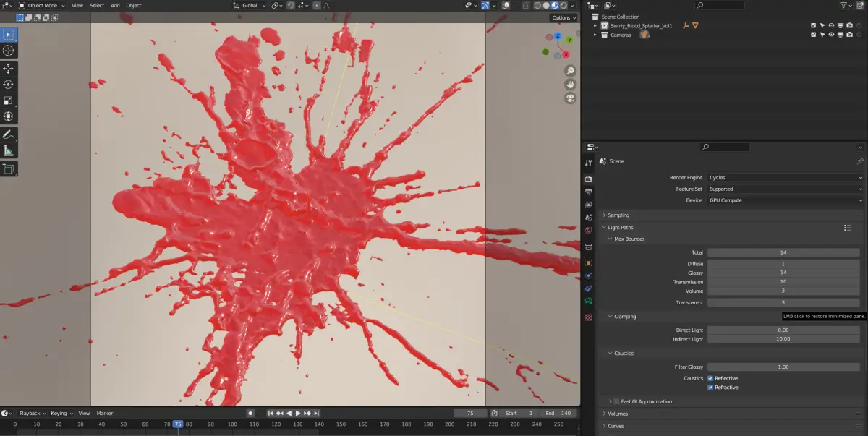This screenshot has width=868, height=436.
Task: Select the Annotate tool
Action: point(9,134)
